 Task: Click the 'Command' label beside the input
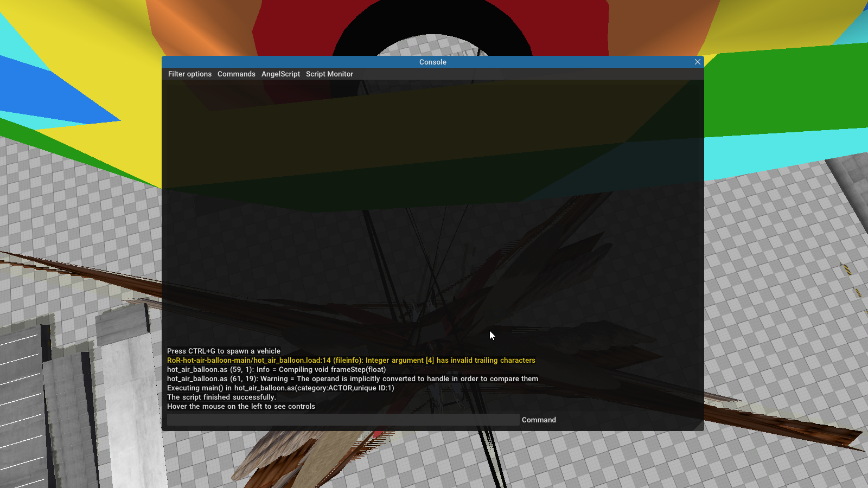539,420
